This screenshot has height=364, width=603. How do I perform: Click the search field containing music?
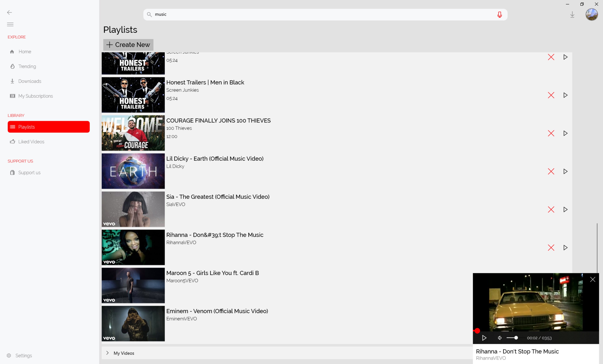[325, 14]
